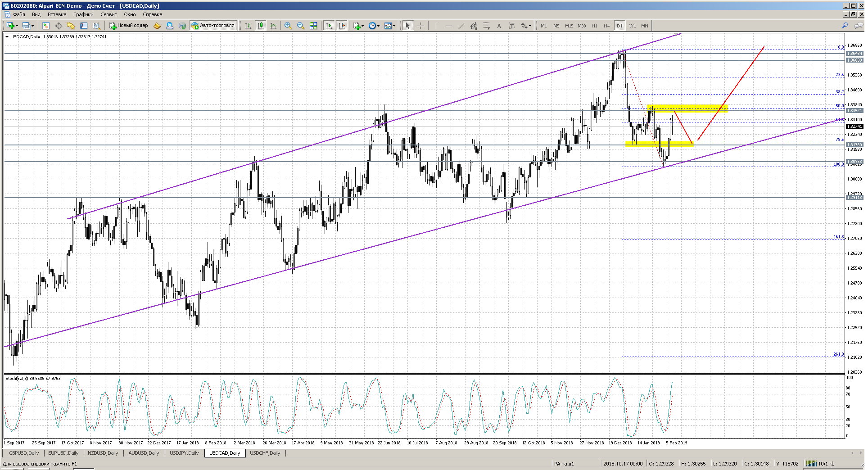Click the triangle beside USDCAD,Daily chart label
The height and width of the screenshot is (470, 868).
tap(7, 36)
